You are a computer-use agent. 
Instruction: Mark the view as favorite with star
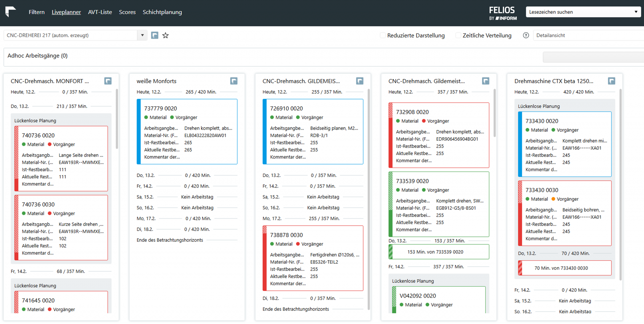point(165,35)
